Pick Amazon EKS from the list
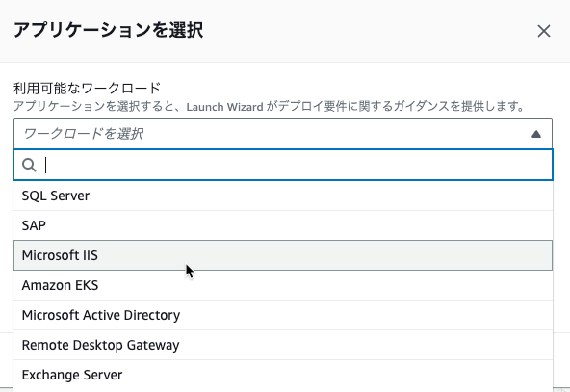 click(x=283, y=285)
